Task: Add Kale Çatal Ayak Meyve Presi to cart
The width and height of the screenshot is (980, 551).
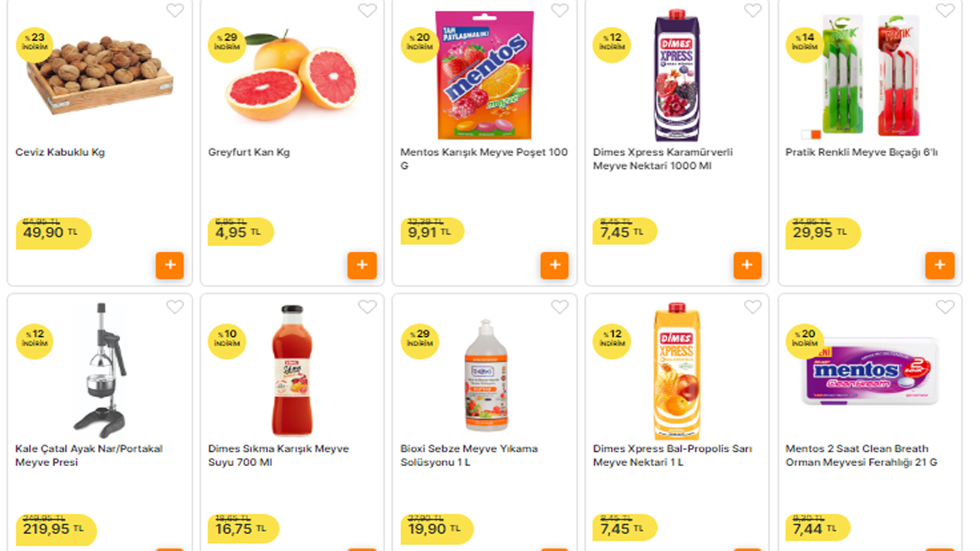Action: 170,549
